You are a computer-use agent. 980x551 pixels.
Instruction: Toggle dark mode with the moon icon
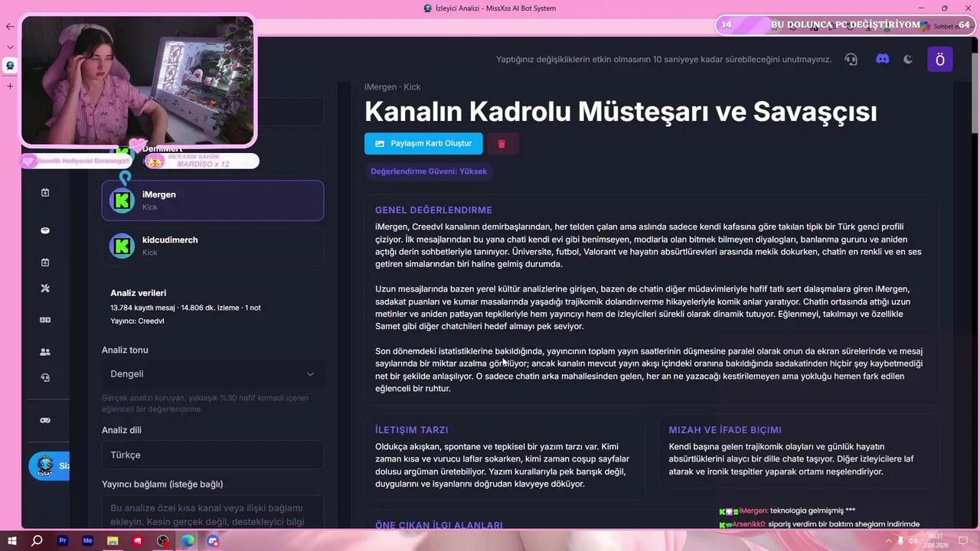908,59
